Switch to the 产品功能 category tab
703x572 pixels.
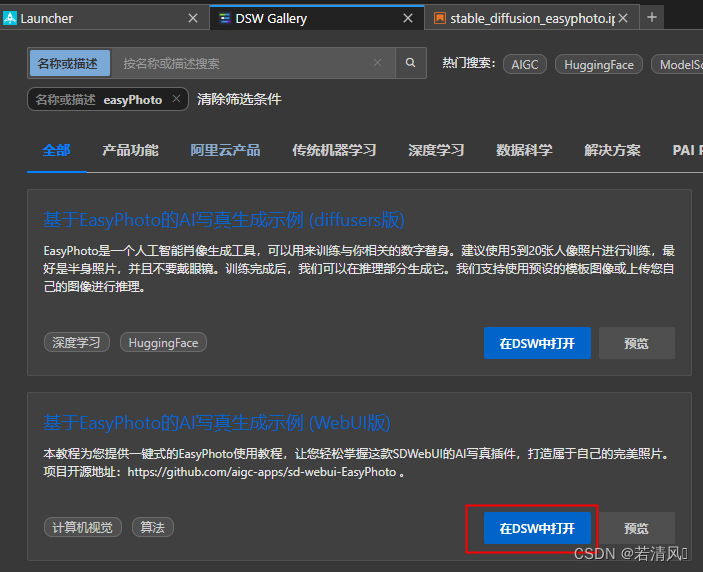pos(130,150)
